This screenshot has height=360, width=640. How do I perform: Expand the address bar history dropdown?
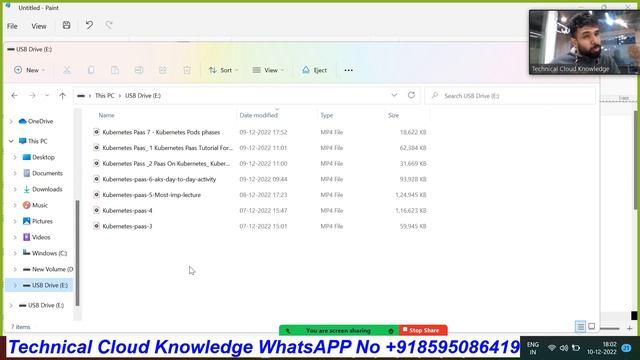click(394, 95)
